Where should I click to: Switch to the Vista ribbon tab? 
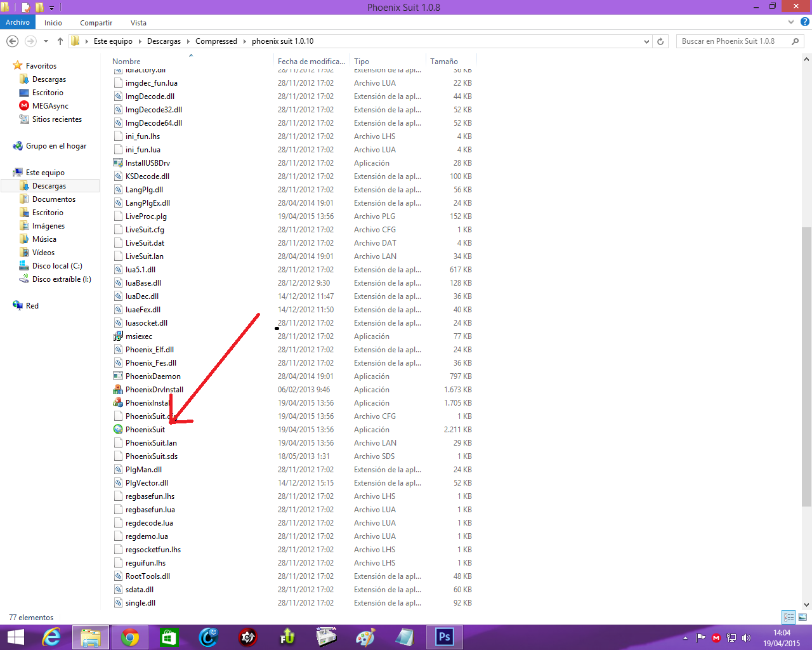[x=138, y=23]
